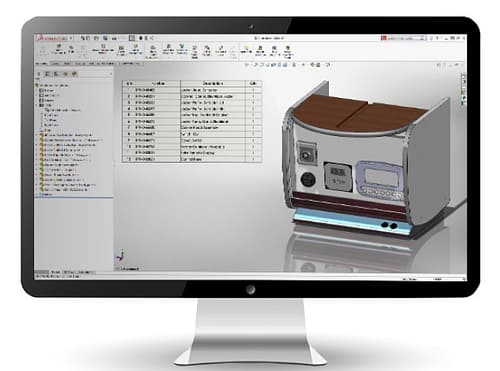Viewport: 500px width, 371px height.
Task: Click the Rebuild traffic-light icon
Action: [x=141, y=38]
